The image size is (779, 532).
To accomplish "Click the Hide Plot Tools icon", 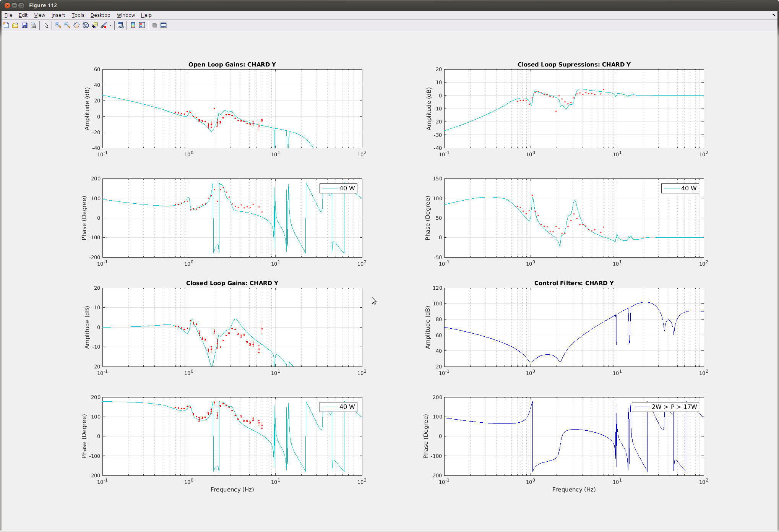I will pyautogui.click(x=154, y=26).
